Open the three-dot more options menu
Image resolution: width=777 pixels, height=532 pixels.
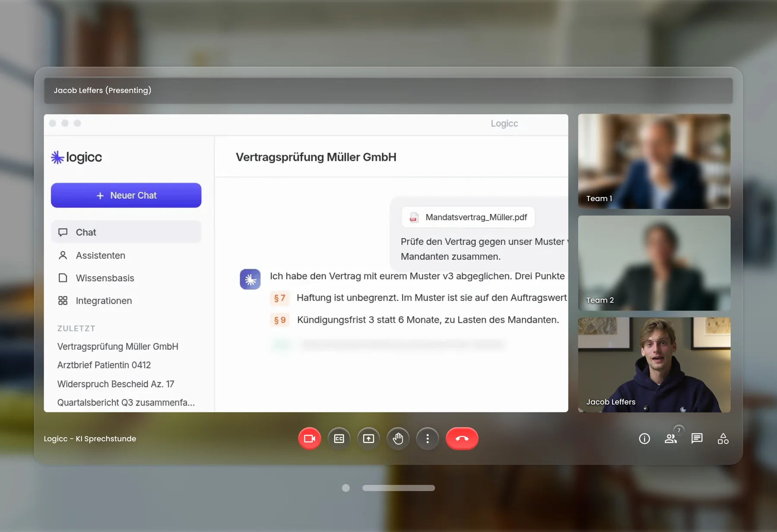click(x=427, y=438)
